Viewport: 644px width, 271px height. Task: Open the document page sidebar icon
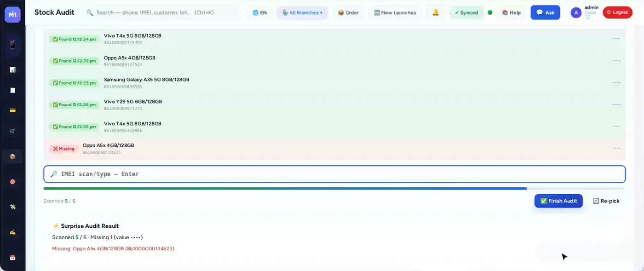pos(12,90)
